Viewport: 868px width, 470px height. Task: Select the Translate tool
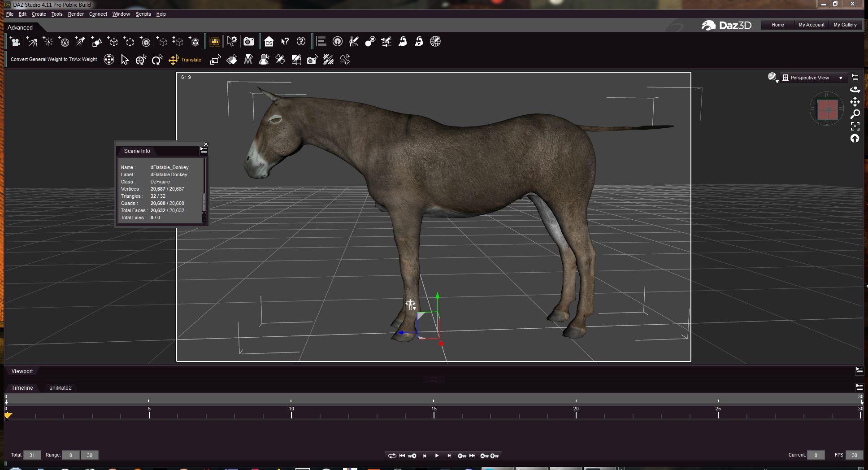pos(185,60)
